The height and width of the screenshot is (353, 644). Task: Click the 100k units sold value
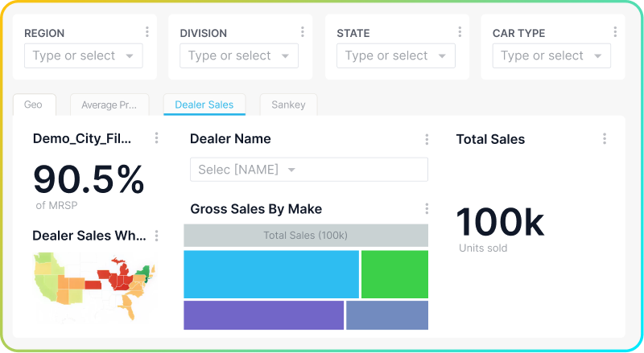click(x=500, y=222)
